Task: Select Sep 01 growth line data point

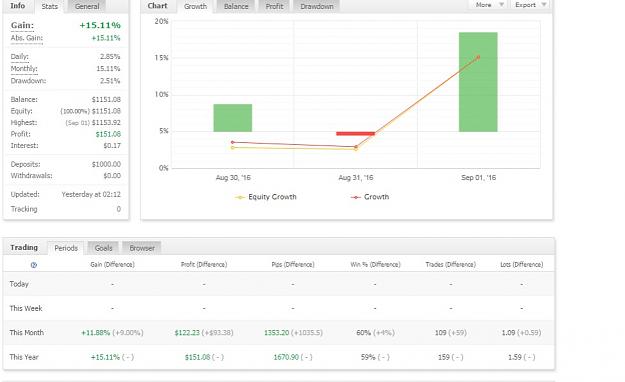Action: (x=478, y=57)
